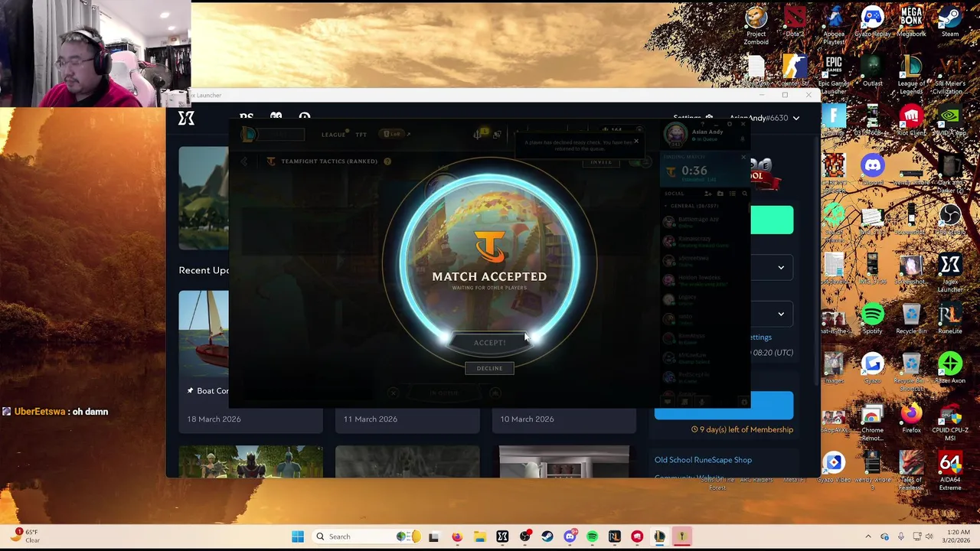This screenshot has width=980, height=551.
Task: Click the green play button in Jagex Launcher
Action: pos(772,220)
